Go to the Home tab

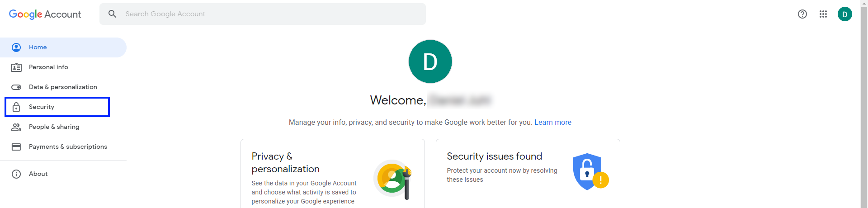[x=38, y=47]
